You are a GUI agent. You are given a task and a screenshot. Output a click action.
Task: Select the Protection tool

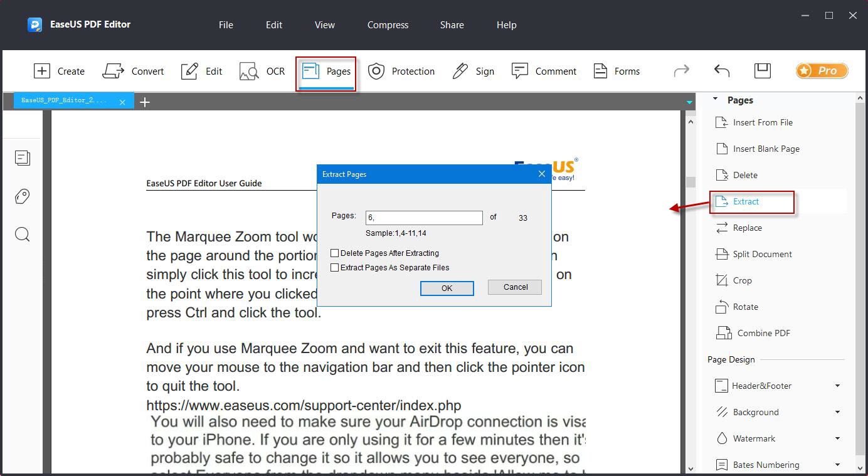click(x=401, y=71)
